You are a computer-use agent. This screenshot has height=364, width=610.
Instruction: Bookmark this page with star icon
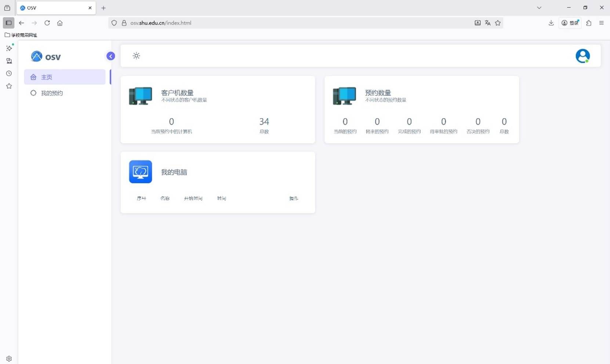[x=498, y=23]
